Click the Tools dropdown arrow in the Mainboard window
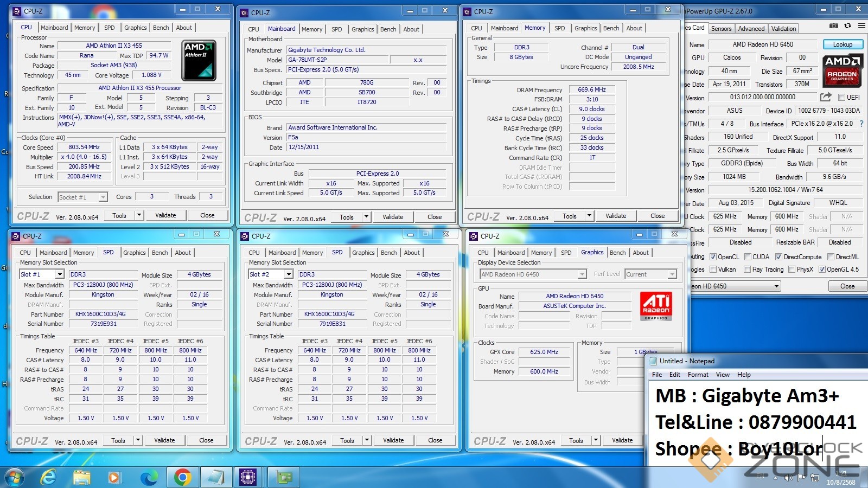Viewport: 868px width, 488px height. [x=367, y=217]
